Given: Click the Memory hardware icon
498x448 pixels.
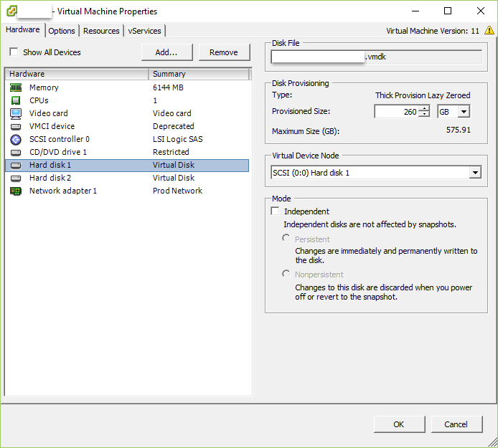Looking at the screenshot, I should (x=16, y=87).
